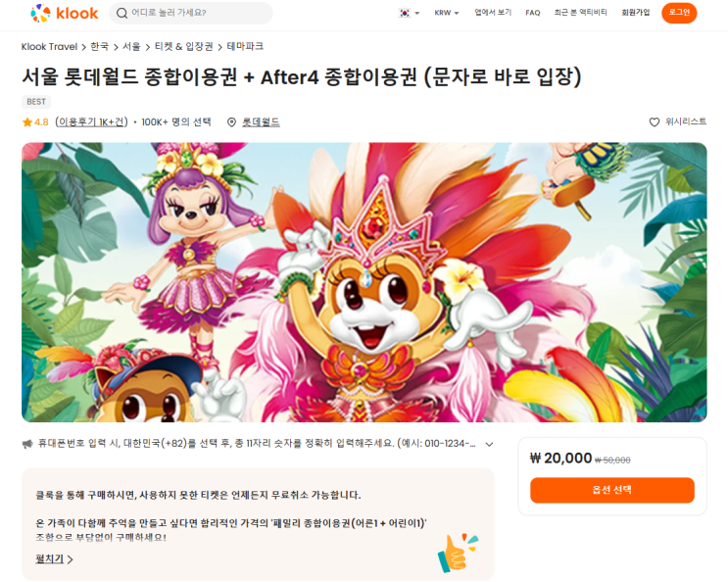Click the orange 옵션 선택 button
Viewport: 728px width, 582px height.
point(612,490)
